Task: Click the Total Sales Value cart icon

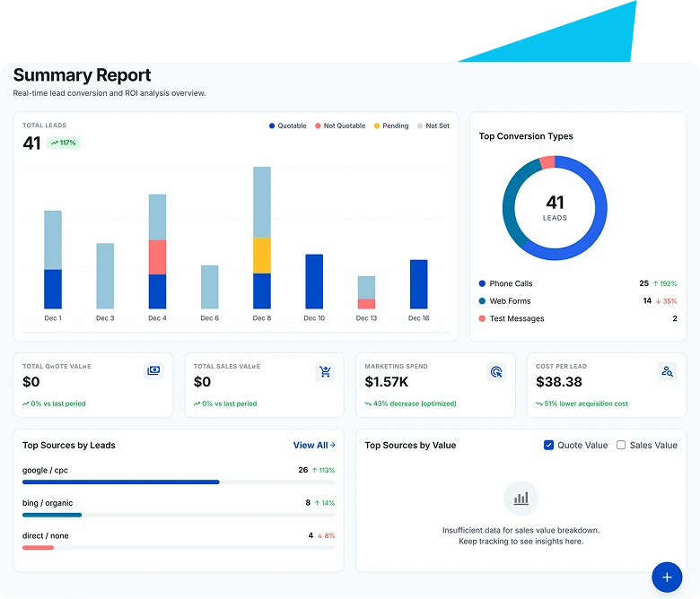Action: click(325, 371)
